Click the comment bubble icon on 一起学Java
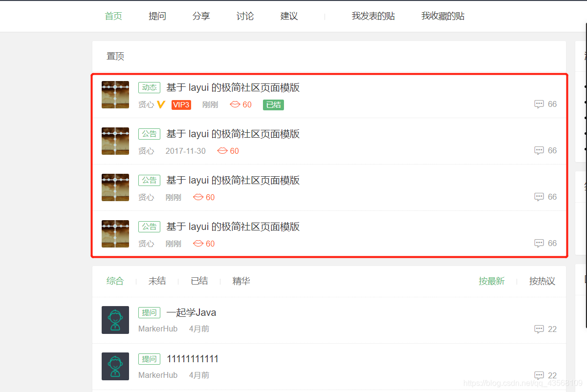 (x=539, y=329)
